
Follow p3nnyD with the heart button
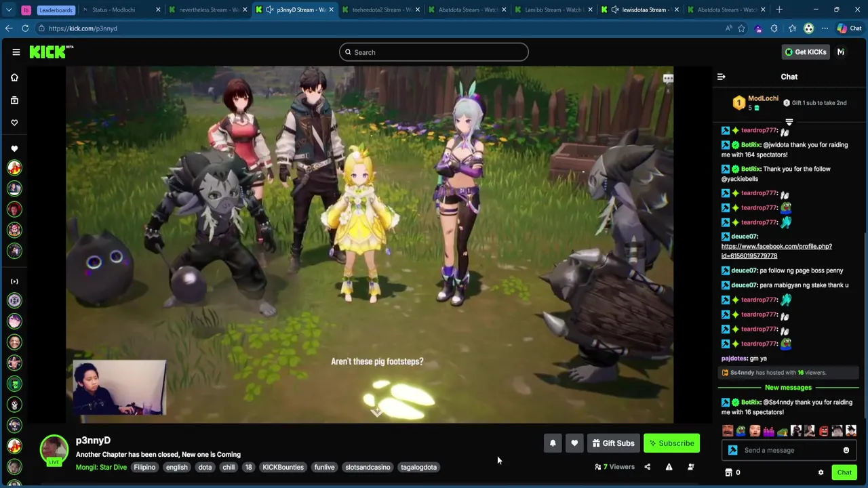coord(574,443)
